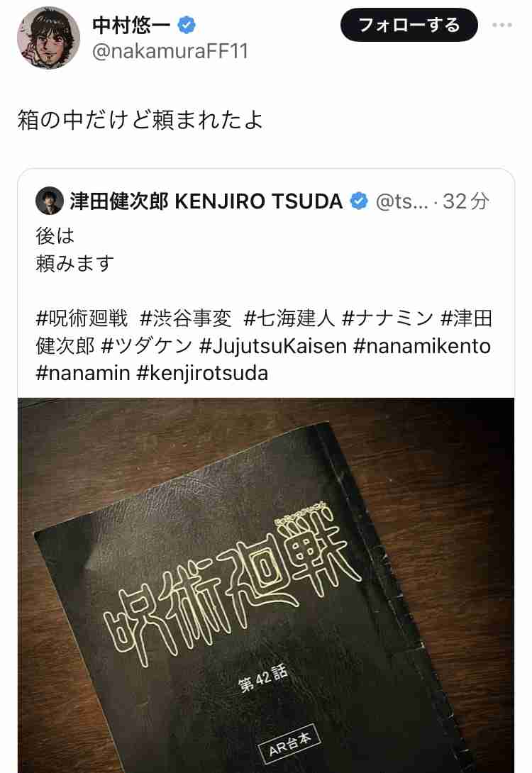This screenshot has width=532, height=773.
Task: Click the blue verified badge beside 中村悠一
Action: tap(187, 25)
